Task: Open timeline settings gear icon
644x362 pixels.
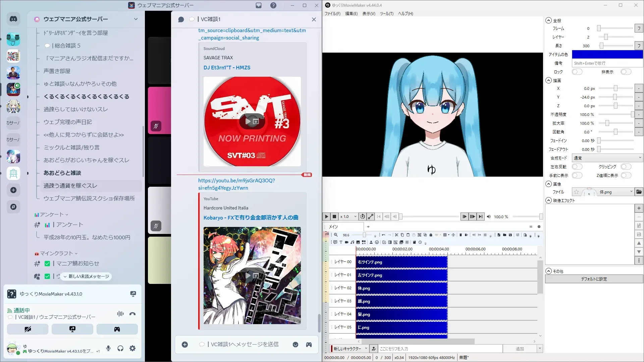Action: [539, 227]
